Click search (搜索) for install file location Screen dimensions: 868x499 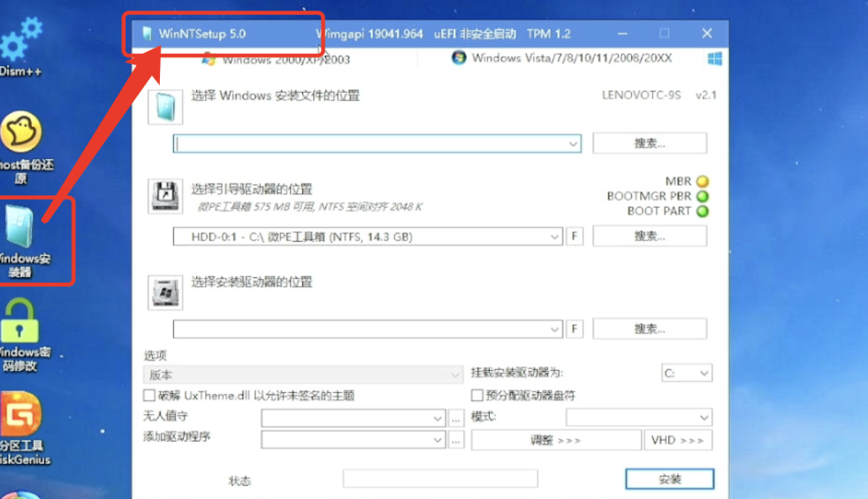650,143
